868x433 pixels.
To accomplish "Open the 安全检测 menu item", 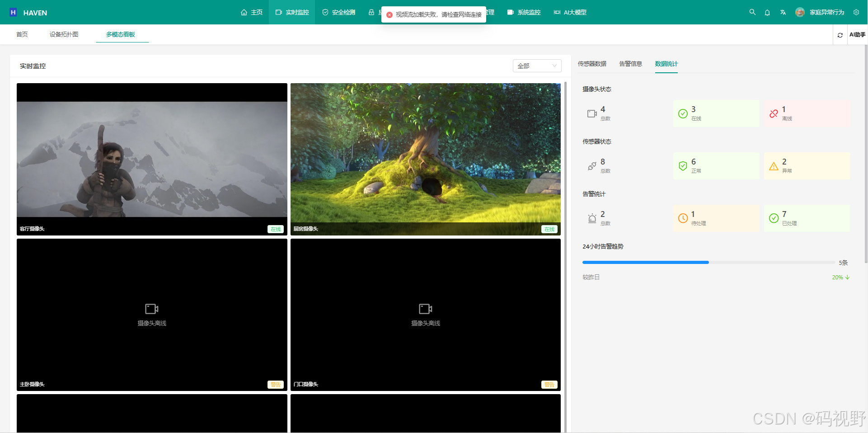I will point(338,12).
